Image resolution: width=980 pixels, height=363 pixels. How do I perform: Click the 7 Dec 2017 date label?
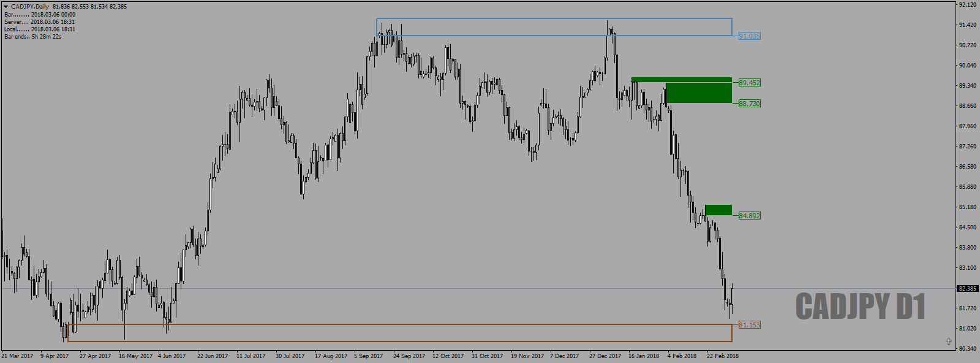coord(565,356)
